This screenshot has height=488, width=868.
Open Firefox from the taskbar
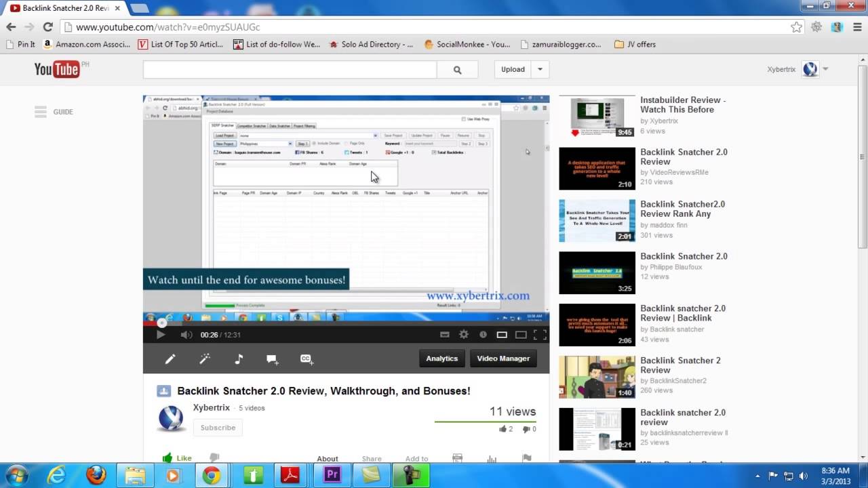[x=96, y=475]
